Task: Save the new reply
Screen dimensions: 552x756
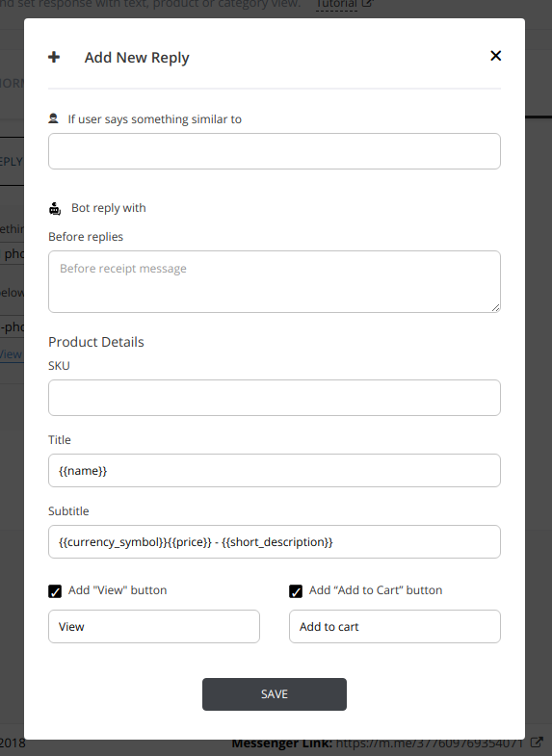Action: (275, 694)
